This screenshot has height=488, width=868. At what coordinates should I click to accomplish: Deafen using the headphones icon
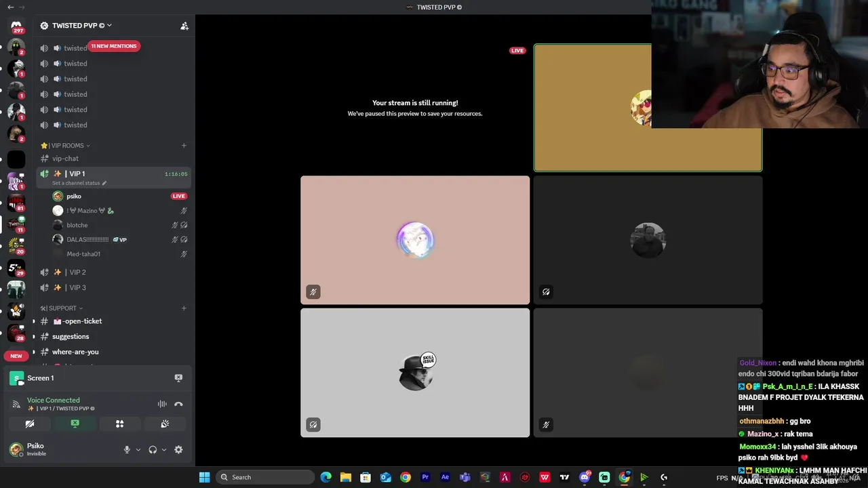tap(153, 449)
